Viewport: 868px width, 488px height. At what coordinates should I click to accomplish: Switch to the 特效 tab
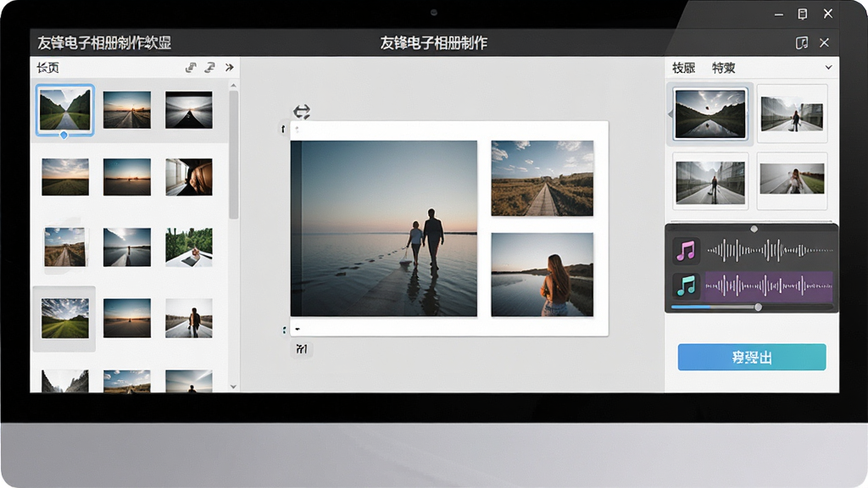pyautogui.click(x=724, y=68)
